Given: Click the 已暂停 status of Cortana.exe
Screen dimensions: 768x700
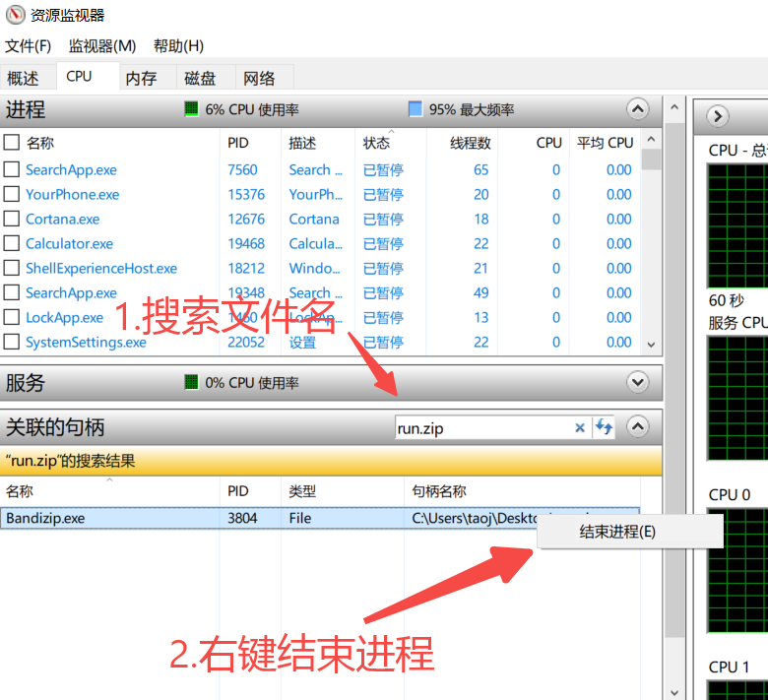Looking at the screenshot, I should pos(384,219).
